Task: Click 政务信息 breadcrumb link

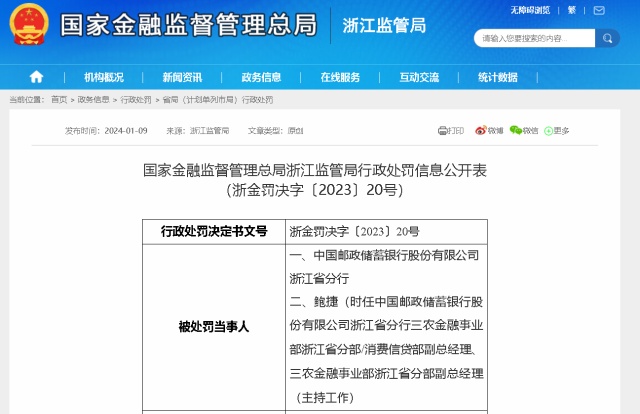Action: pyautogui.click(x=93, y=100)
